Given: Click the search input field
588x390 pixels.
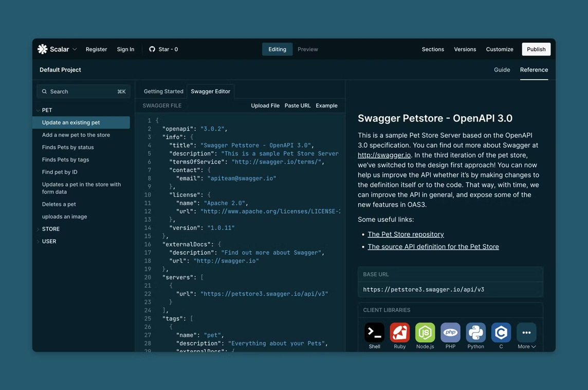Looking at the screenshot, I should (82, 91).
